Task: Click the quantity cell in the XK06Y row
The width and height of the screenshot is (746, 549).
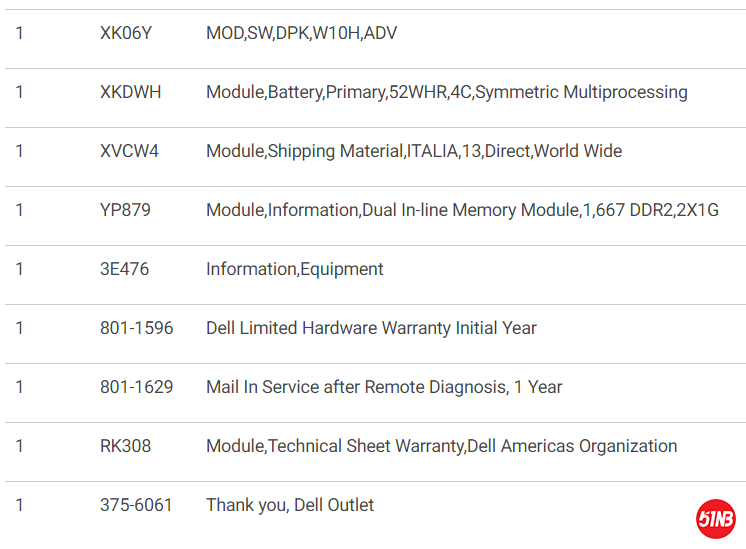Action: click(20, 33)
